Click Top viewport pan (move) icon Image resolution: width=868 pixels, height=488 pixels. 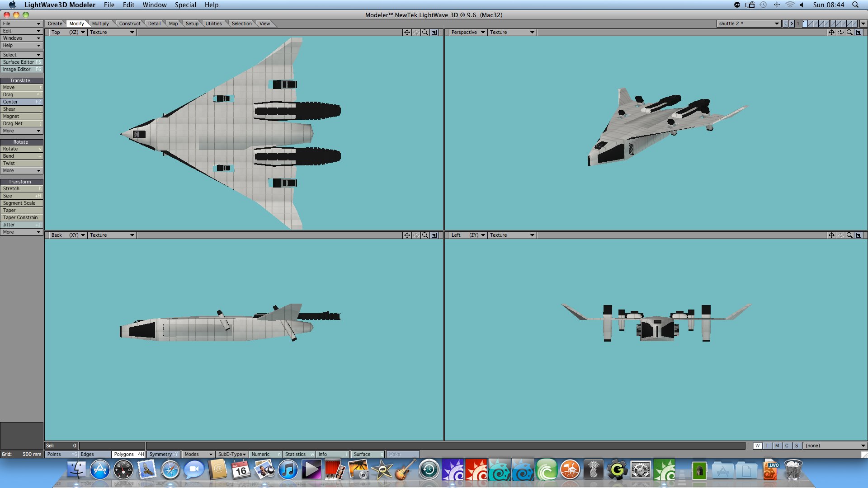click(407, 32)
